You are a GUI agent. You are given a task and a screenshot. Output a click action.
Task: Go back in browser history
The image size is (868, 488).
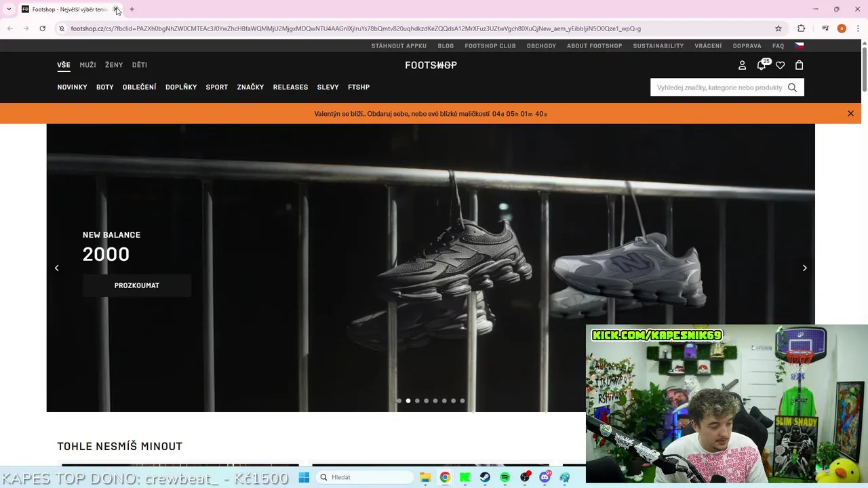9,28
